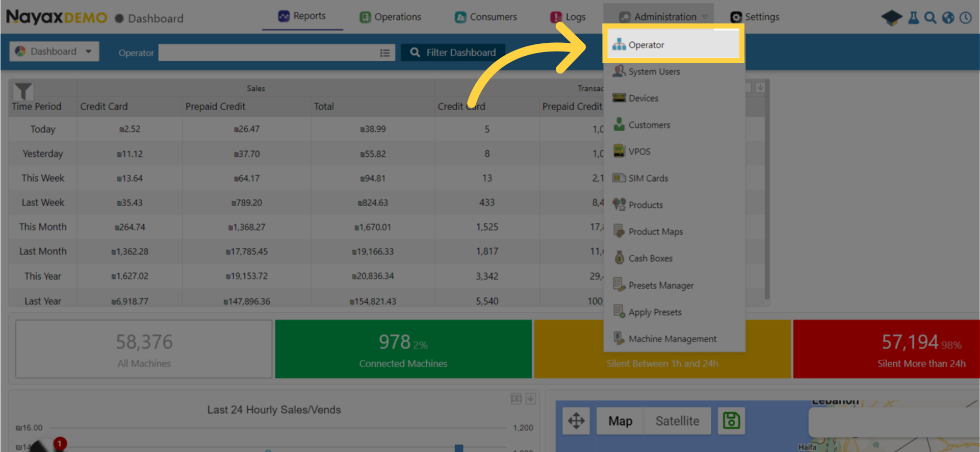Download the hourly sales chart

pos(531,398)
